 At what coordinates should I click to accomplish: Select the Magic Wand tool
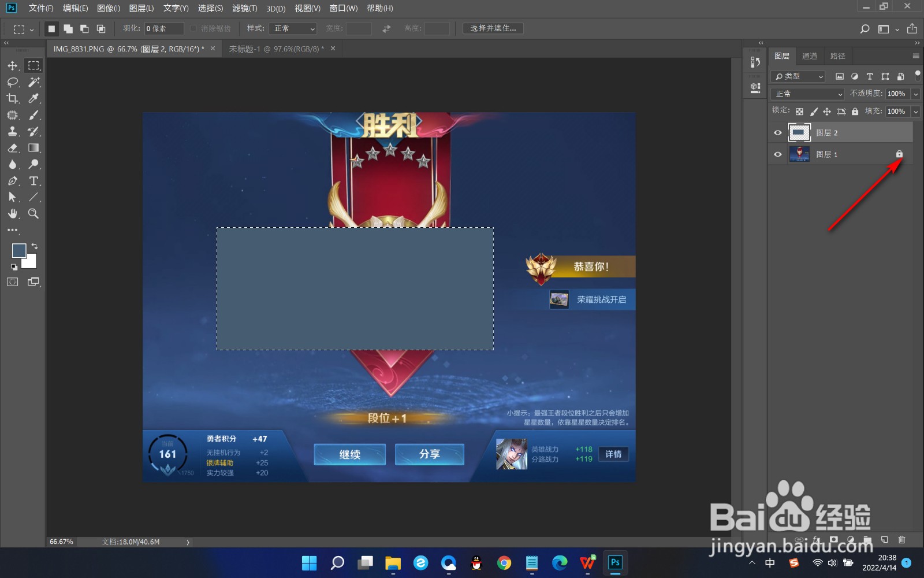point(34,82)
